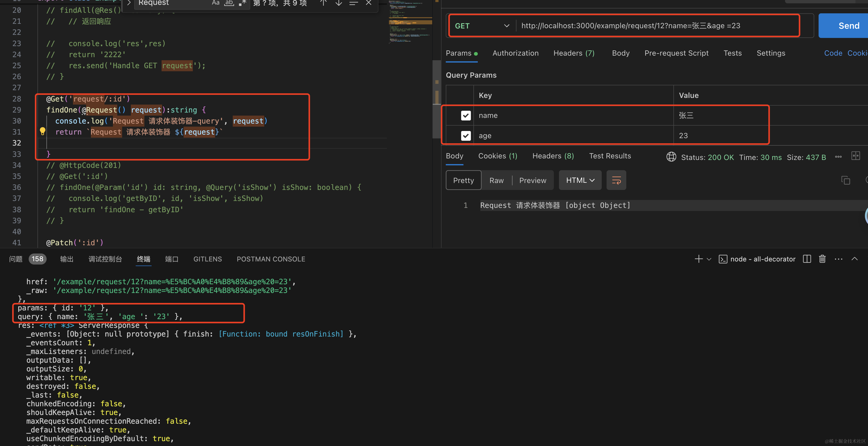Open the Tests tab

733,53
